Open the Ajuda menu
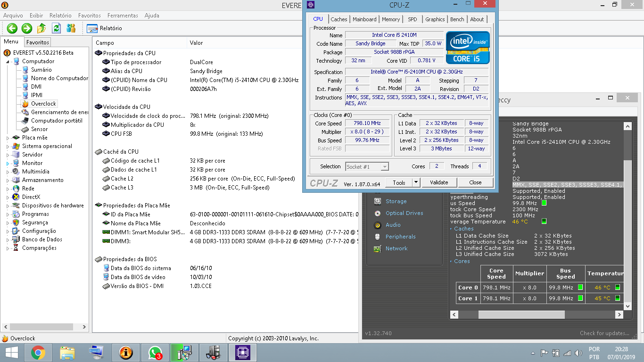The height and width of the screenshot is (362, 644). click(x=152, y=16)
